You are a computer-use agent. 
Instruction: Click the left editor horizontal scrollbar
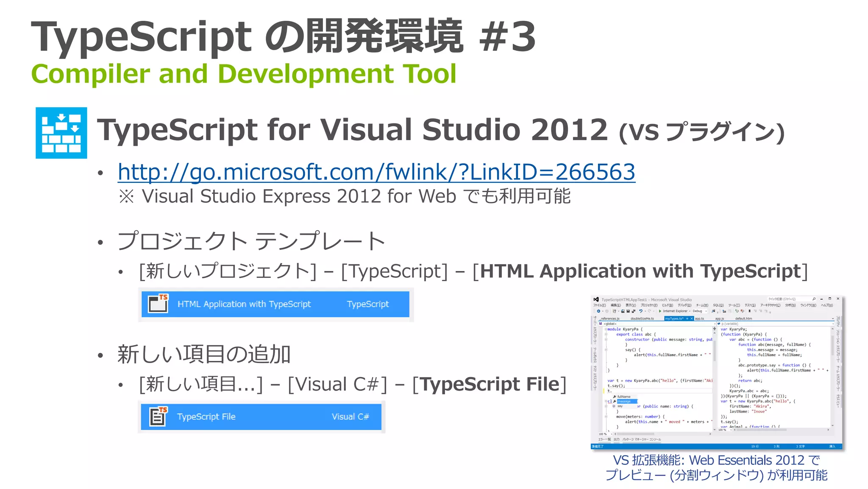coord(662,434)
